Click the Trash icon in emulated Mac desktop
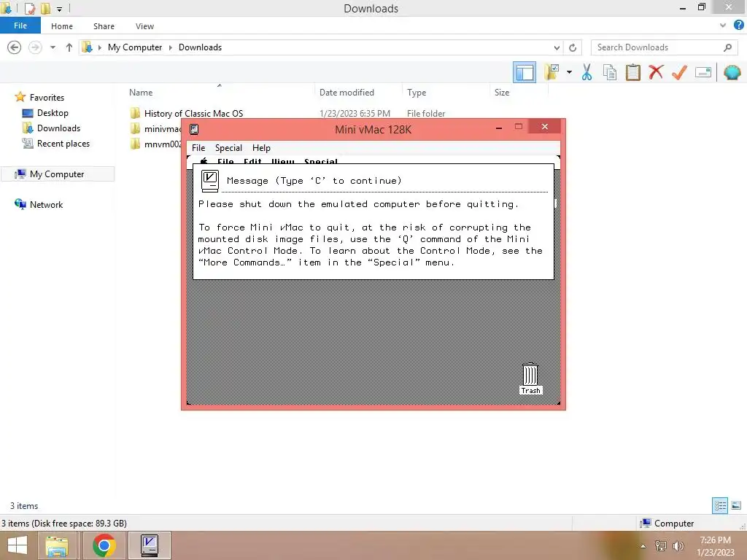 pos(530,378)
